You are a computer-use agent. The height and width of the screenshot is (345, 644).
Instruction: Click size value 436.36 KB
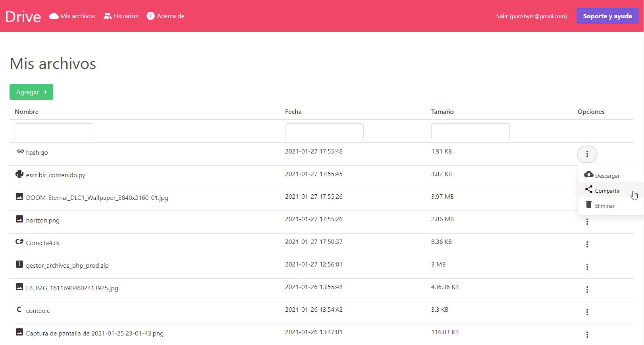(445, 287)
